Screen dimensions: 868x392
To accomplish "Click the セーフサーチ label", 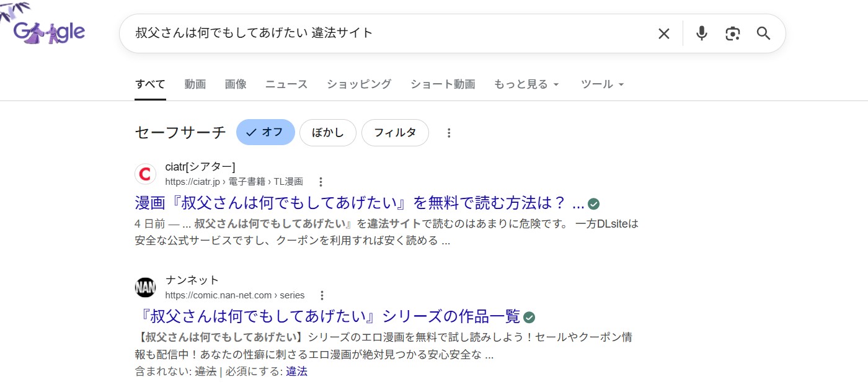I will click(x=180, y=132).
